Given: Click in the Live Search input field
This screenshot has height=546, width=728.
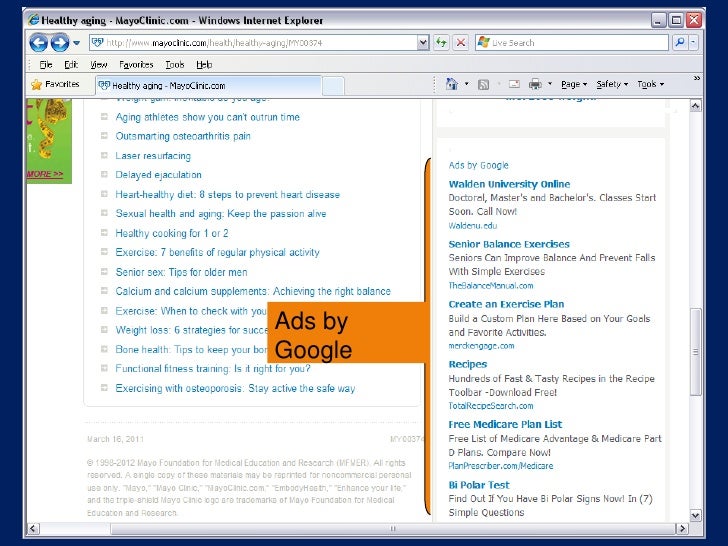Looking at the screenshot, I should coord(570,42).
